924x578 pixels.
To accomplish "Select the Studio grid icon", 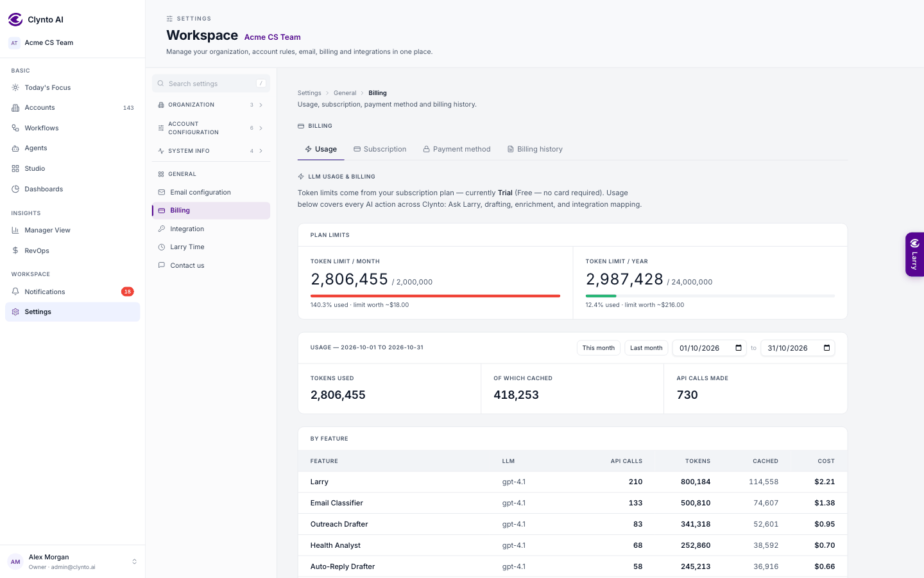I will (15, 168).
